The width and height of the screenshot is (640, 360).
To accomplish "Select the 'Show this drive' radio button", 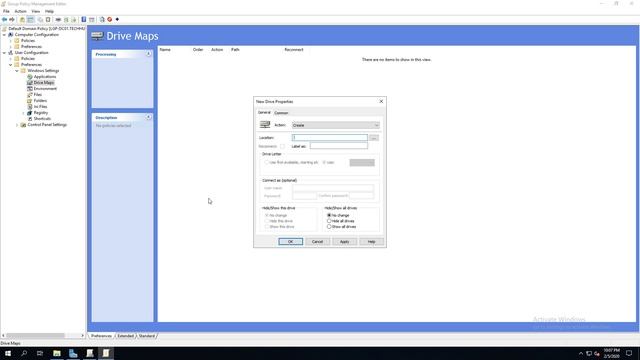I will click(267, 227).
